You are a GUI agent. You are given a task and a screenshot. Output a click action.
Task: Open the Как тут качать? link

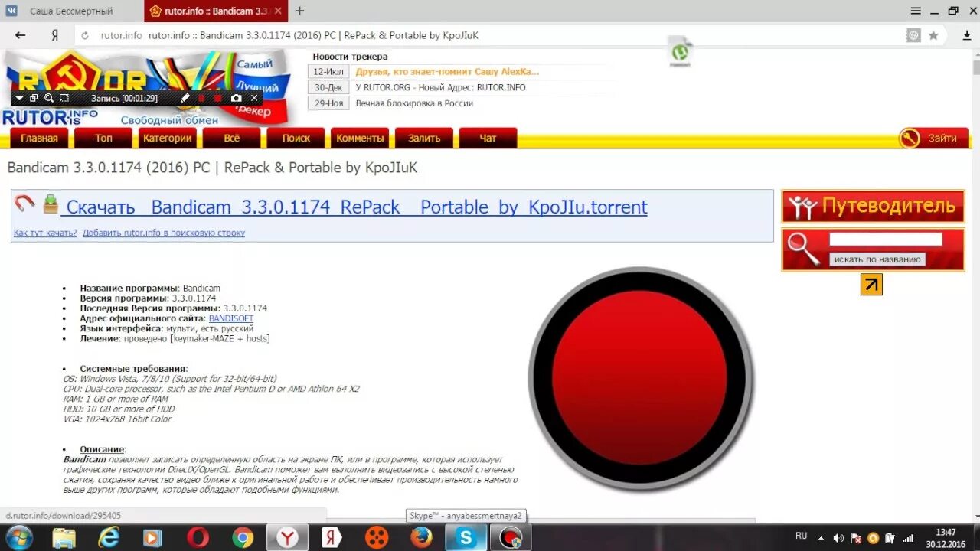tap(45, 233)
